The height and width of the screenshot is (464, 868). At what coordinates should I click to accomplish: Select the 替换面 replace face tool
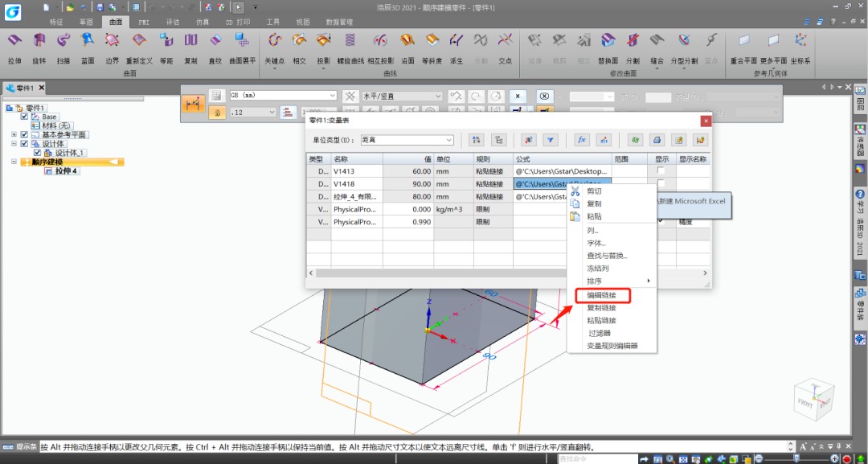point(608,40)
